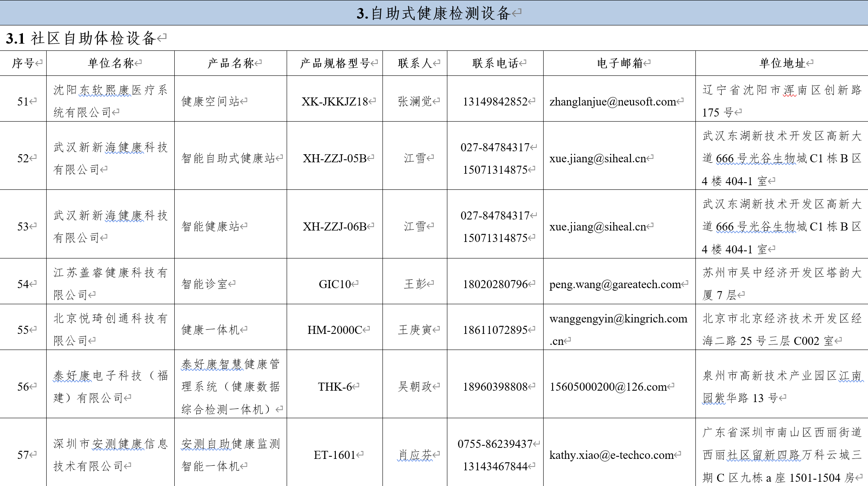Click xue.jiang@siheal.cn in row 52
The image size is (868, 486).
point(598,158)
